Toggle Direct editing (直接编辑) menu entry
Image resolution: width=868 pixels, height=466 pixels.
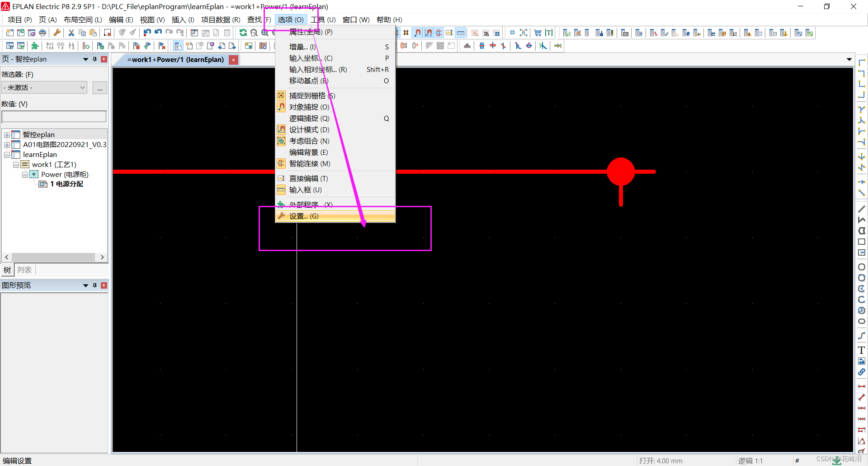(335, 178)
